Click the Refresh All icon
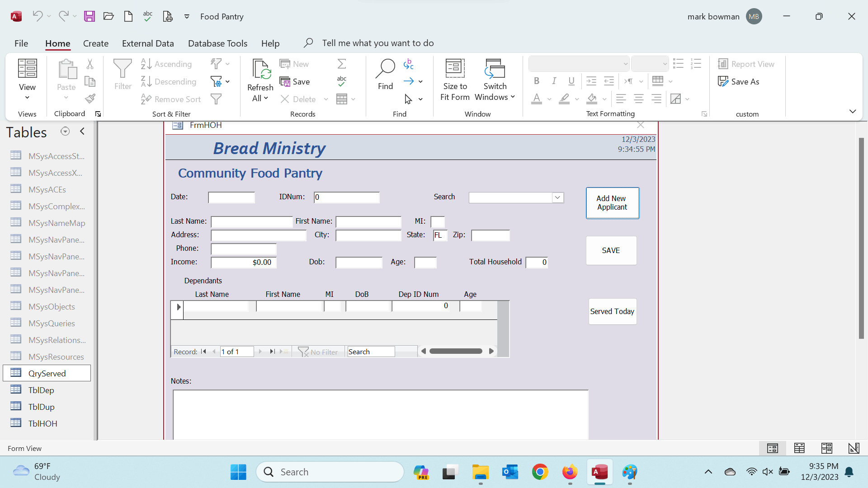This screenshot has width=868, height=488. click(260, 69)
